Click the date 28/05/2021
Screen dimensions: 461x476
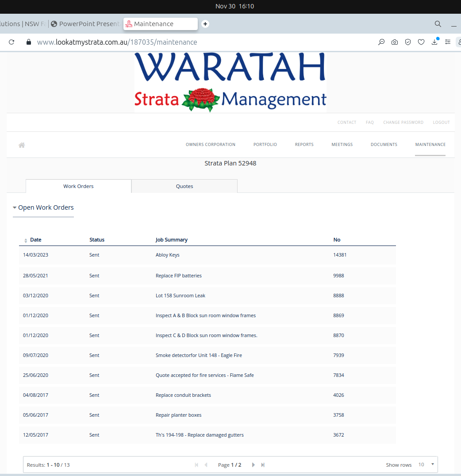pos(35,276)
